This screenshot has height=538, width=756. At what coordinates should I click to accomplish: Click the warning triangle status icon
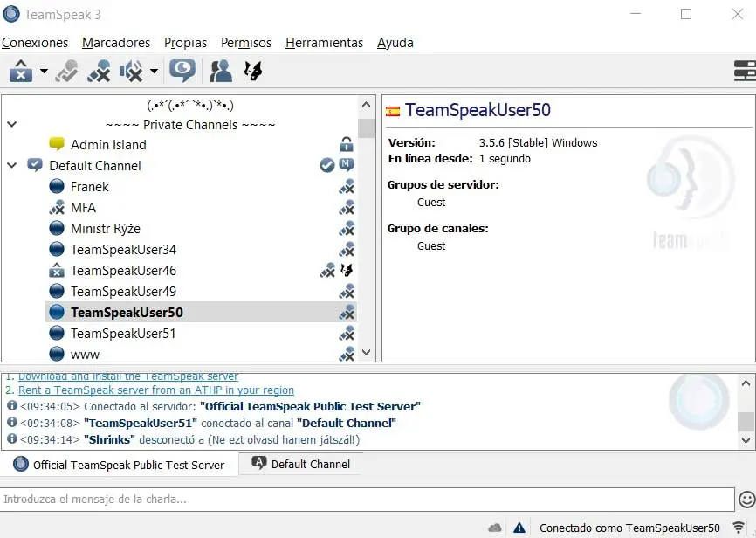pos(519,528)
